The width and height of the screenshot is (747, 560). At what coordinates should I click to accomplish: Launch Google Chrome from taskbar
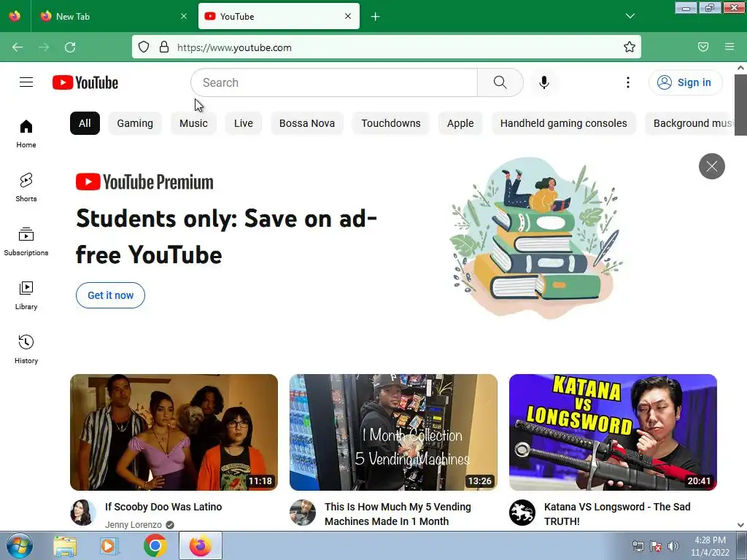point(155,545)
